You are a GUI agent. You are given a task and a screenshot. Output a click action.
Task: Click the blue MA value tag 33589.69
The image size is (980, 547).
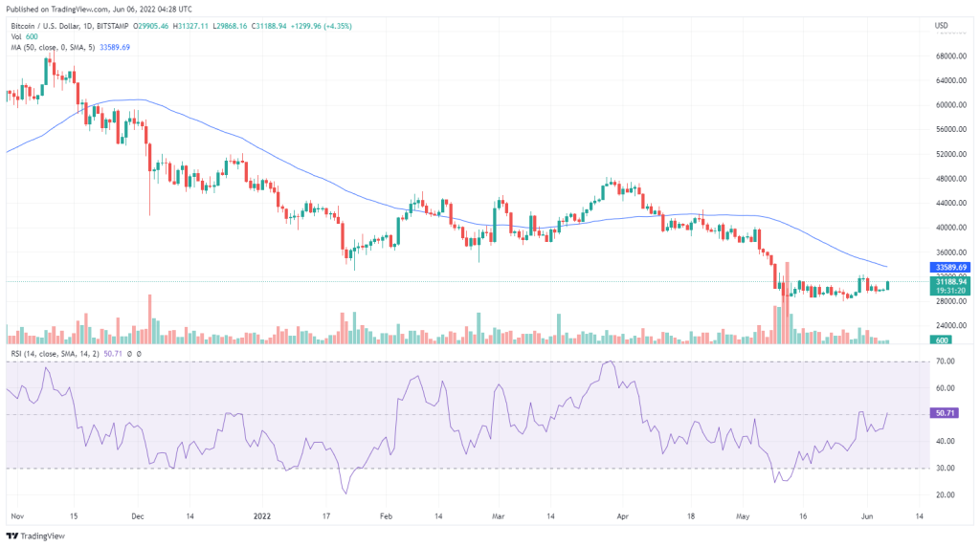tap(952, 267)
